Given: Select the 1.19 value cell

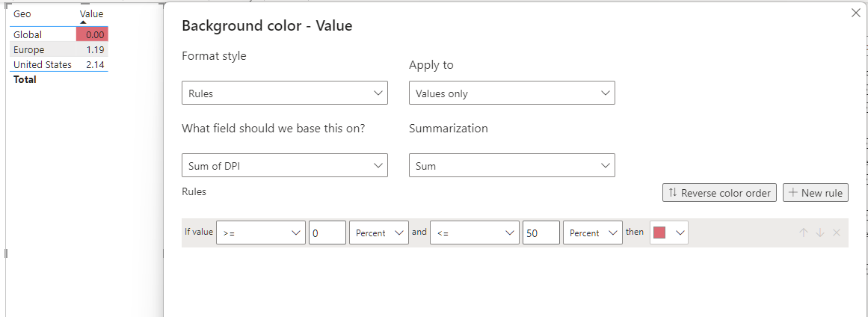Looking at the screenshot, I should click(x=92, y=50).
